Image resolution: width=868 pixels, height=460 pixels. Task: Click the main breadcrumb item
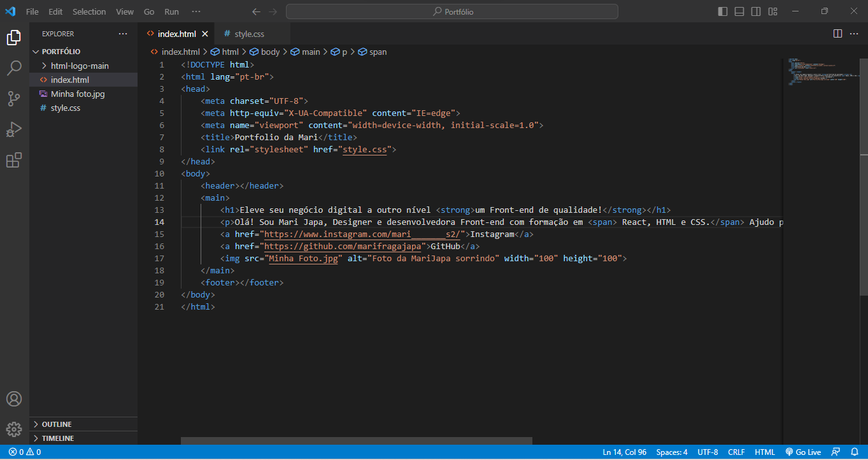306,52
